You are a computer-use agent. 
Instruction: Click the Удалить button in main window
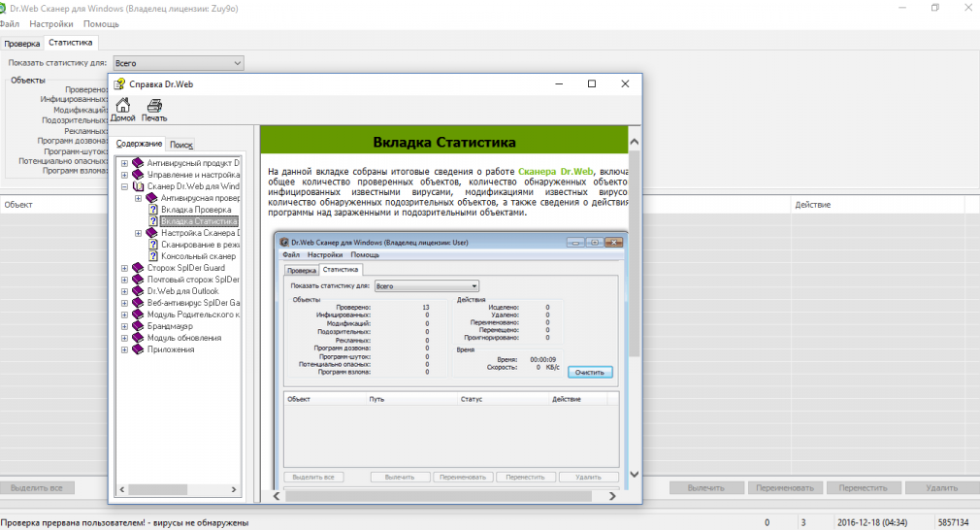(x=942, y=487)
